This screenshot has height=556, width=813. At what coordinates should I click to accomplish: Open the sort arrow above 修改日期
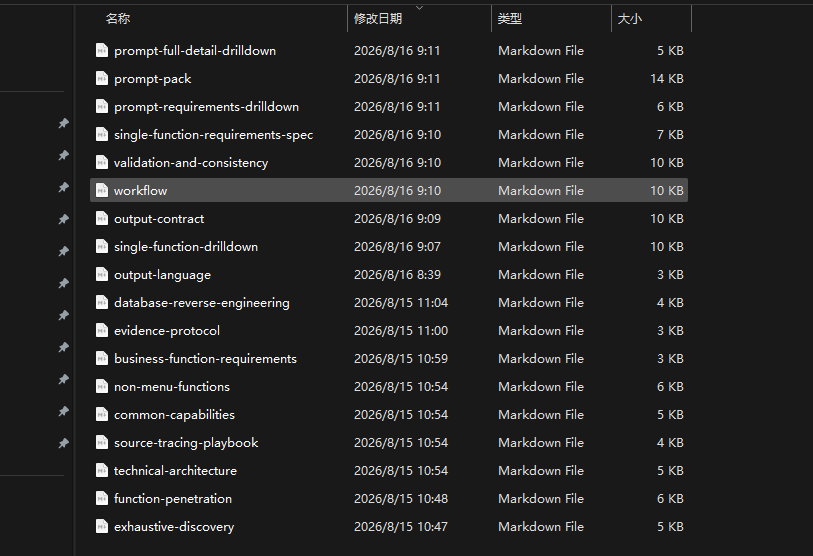[x=419, y=7]
